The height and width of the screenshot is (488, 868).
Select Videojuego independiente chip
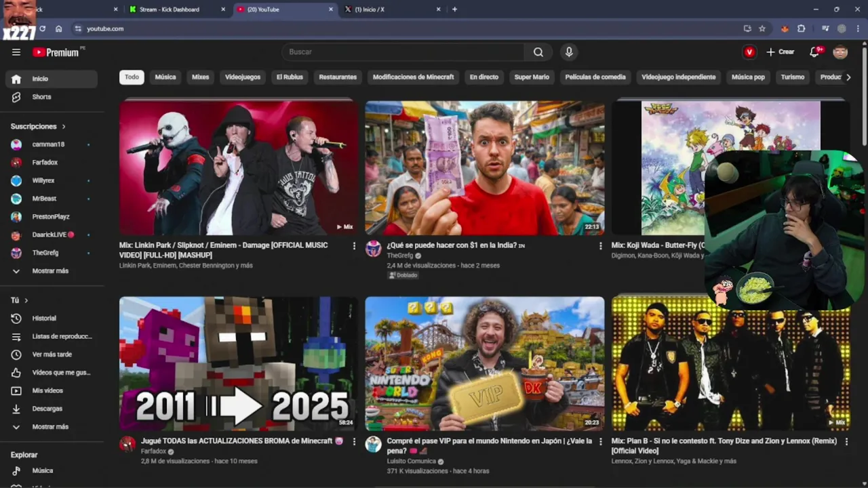click(x=679, y=77)
